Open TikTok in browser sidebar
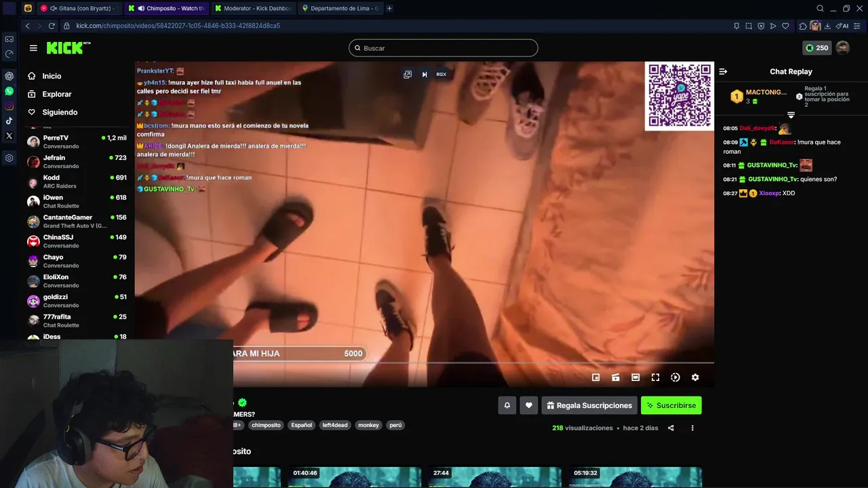The width and height of the screenshot is (868, 488). tap(9, 121)
